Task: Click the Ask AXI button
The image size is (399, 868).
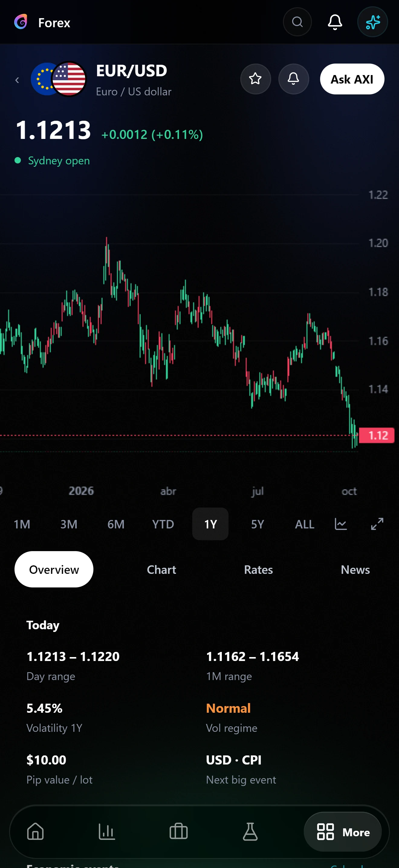Action: [352, 79]
